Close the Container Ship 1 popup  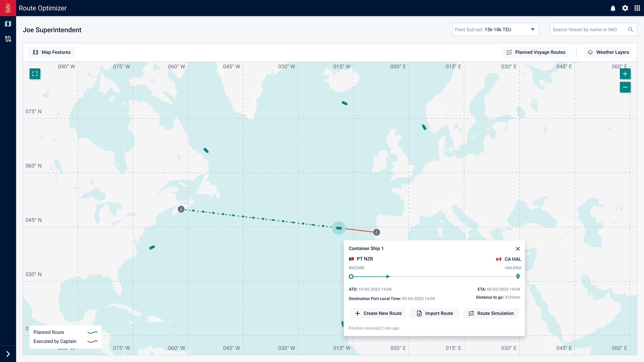point(518,248)
